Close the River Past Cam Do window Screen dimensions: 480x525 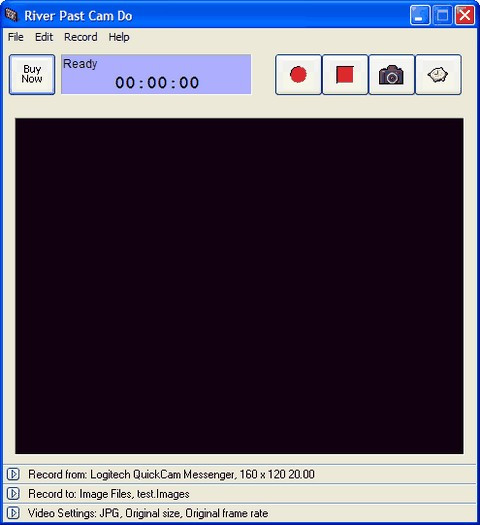point(465,15)
